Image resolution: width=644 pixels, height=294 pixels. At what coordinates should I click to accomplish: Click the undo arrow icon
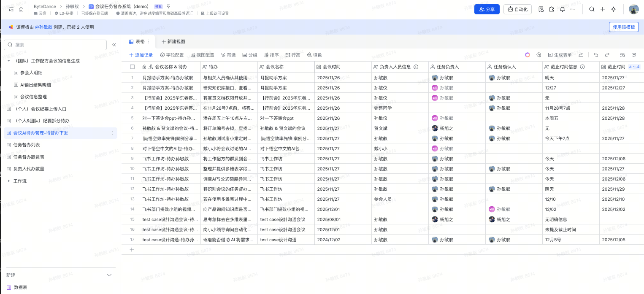596,55
